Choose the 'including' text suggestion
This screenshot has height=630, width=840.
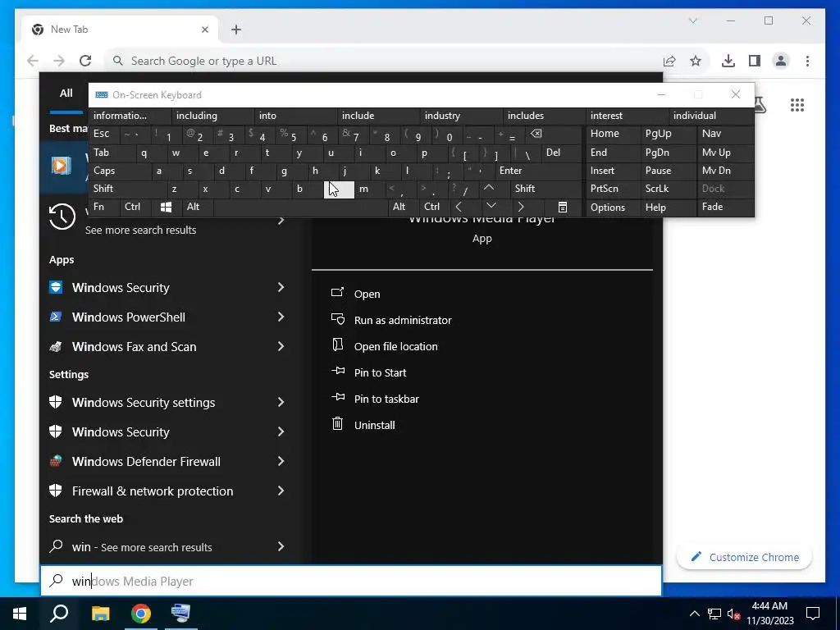(213, 116)
